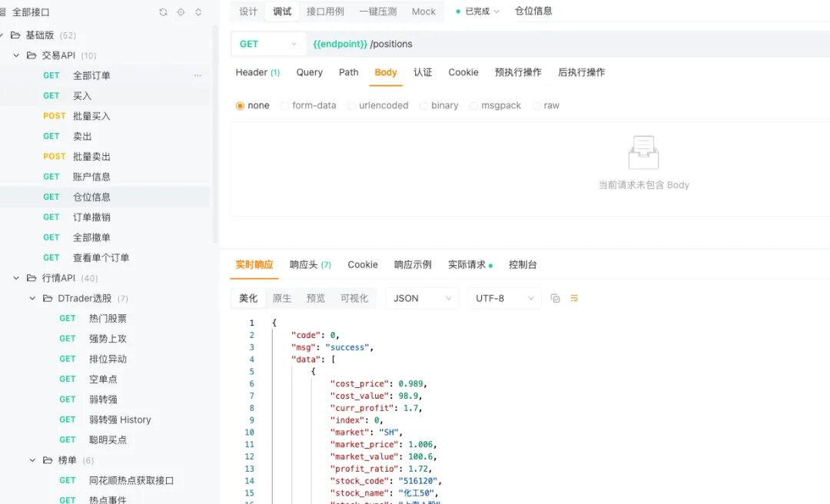Open the UTF-8 encoding dropdown

(x=504, y=299)
